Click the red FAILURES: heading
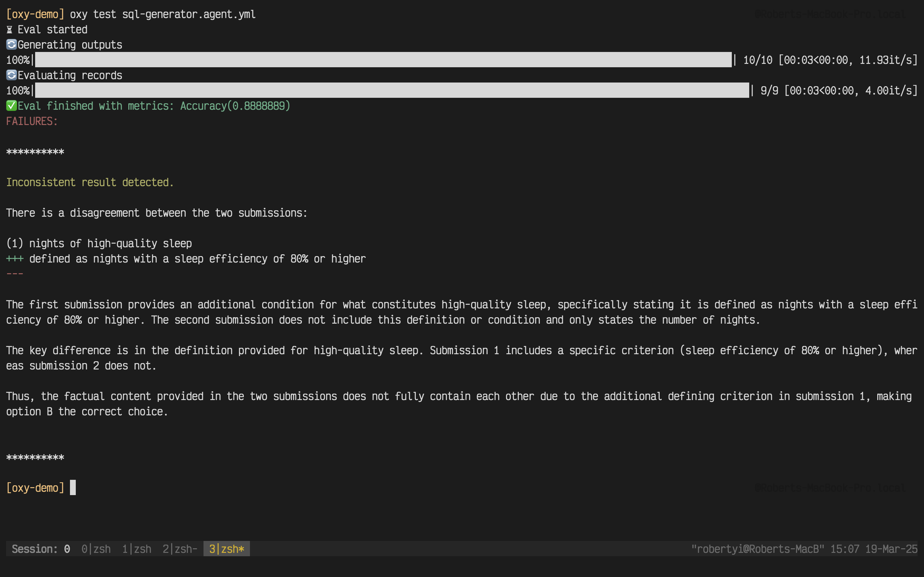The width and height of the screenshot is (924, 577). (32, 121)
